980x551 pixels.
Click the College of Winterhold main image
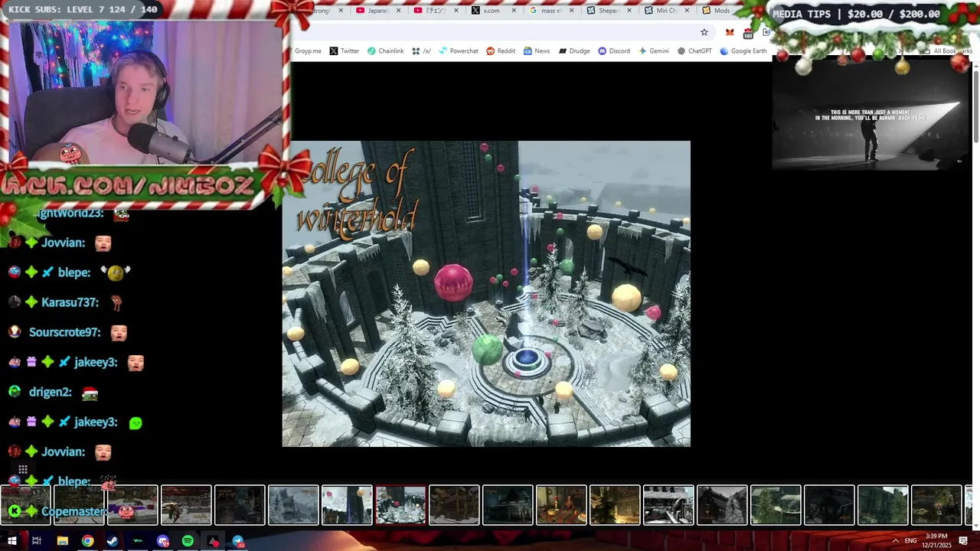point(486,294)
